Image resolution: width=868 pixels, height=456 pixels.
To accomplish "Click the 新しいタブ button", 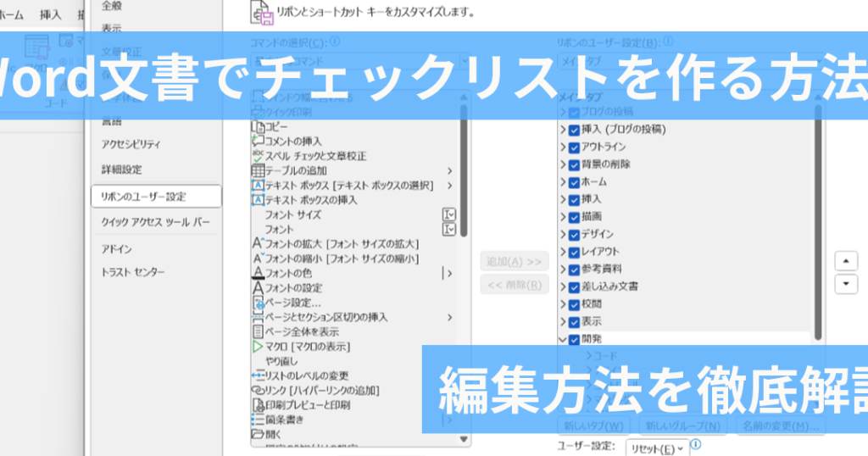I will 593,425.
